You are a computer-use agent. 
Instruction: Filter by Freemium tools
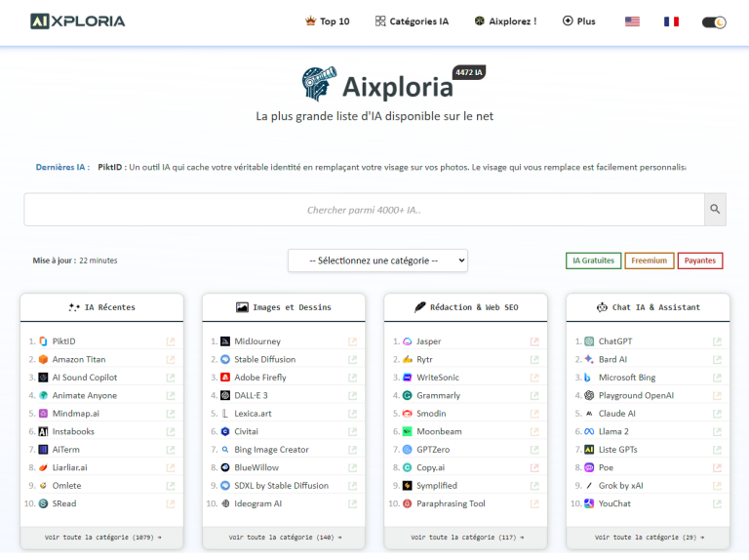click(650, 260)
